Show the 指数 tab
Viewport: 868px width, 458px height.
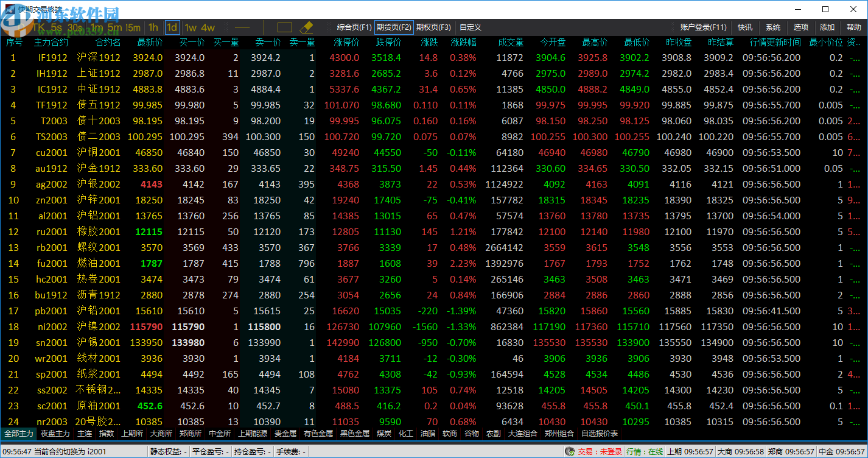tap(107, 434)
